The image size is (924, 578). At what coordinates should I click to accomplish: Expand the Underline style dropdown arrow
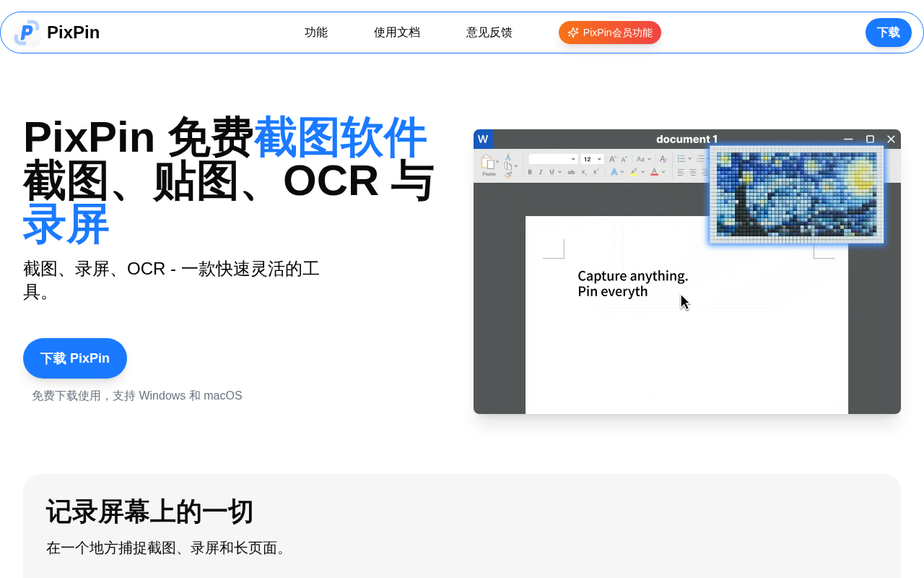[559, 172]
